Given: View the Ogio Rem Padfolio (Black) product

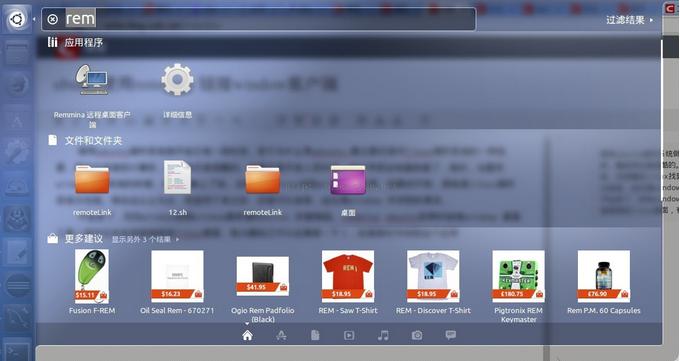Looking at the screenshot, I should tap(262, 276).
